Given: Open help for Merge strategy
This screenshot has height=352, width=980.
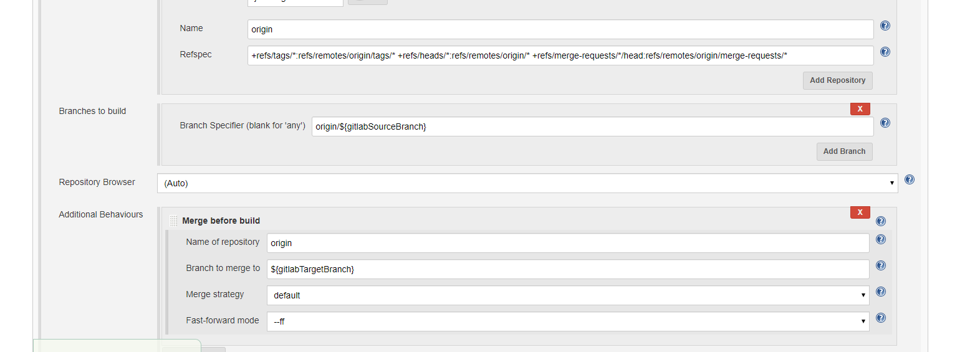Looking at the screenshot, I should click(880, 292).
